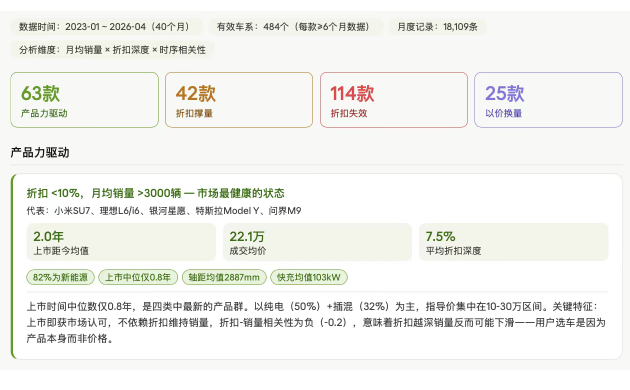Click the 22.1万 成交均价 stat box
This screenshot has height=390, width=630.
317,242
